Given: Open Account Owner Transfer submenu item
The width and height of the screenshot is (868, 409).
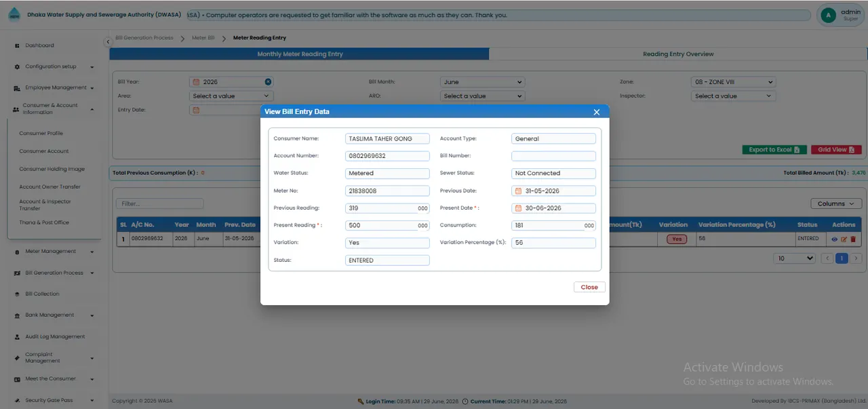Looking at the screenshot, I should [50, 187].
